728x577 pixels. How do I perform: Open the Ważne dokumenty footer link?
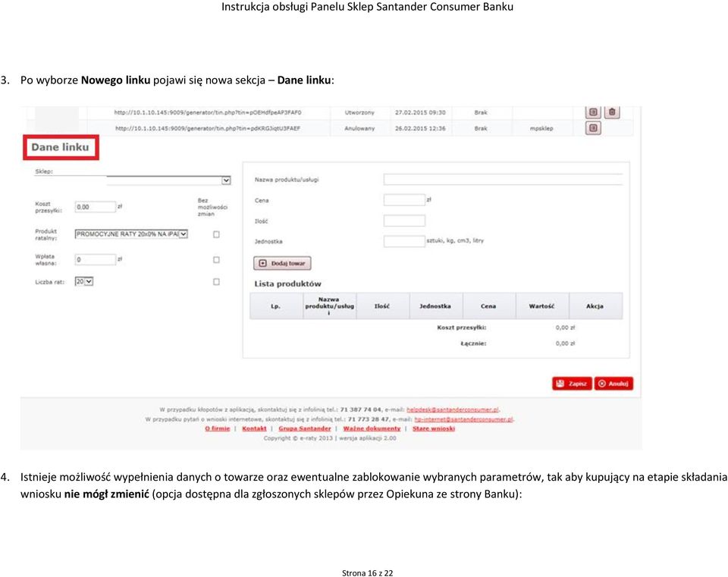click(372, 428)
